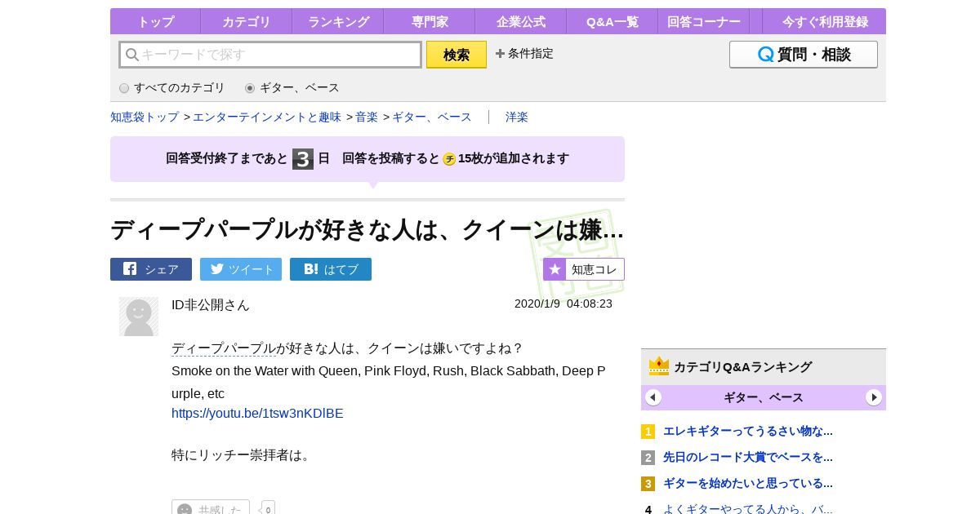The image size is (980, 514).
Task: Focus the keyword search field
Action: pyautogui.click(x=270, y=55)
